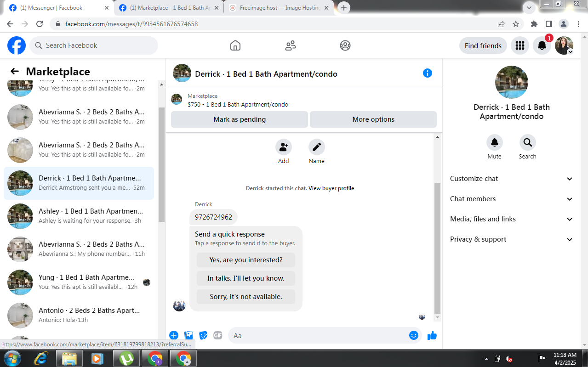The width and height of the screenshot is (588, 367).
Task: Go back using the Marketplace back arrow
Action: pyautogui.click(x=15, y=71)
